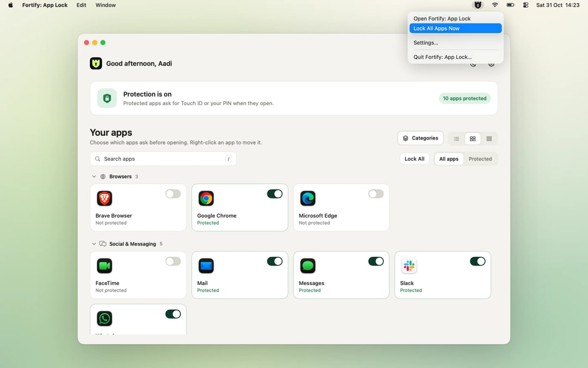Click the Mail app icon
This screenshot has width=588, height=368.
206,266
